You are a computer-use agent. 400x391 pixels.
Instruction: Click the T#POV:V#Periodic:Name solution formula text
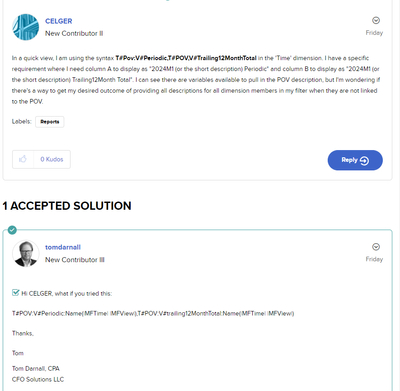(x=153, y=313)
